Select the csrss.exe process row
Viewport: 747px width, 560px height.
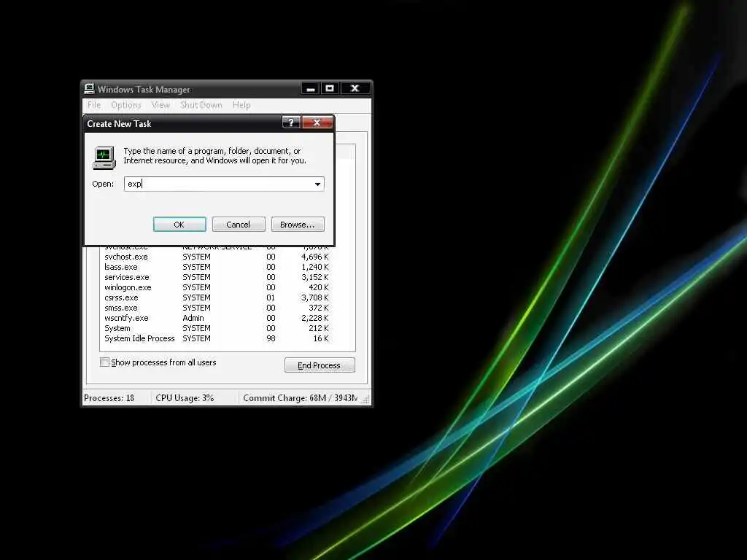217,297
